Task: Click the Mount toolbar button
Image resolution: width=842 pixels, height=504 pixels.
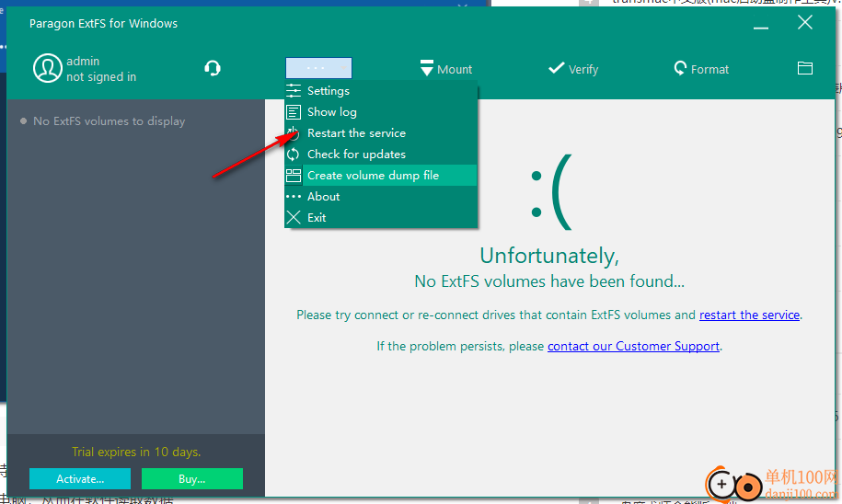Action: [445, 69]
